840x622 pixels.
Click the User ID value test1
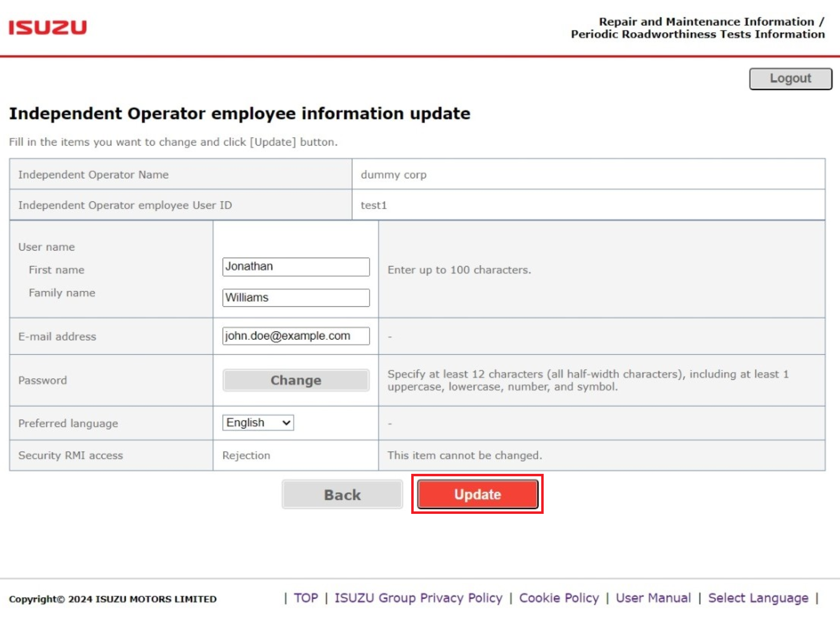click(375, 205)
